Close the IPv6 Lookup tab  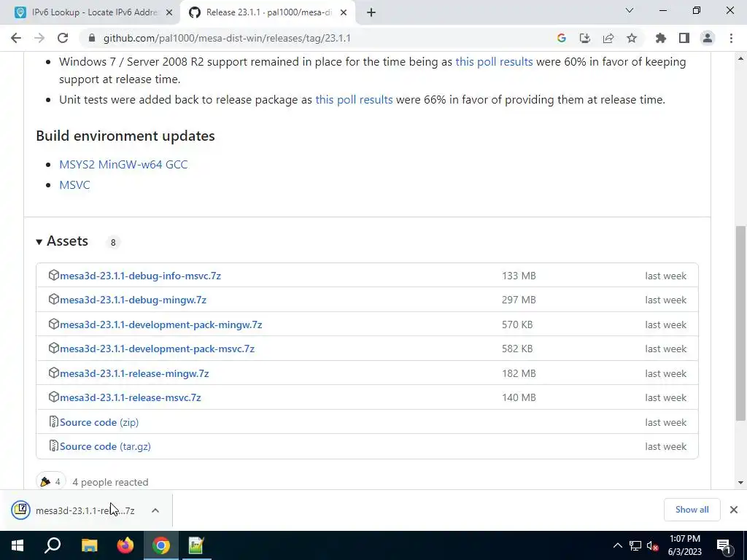pyautogui.click(x=169, y=12)
